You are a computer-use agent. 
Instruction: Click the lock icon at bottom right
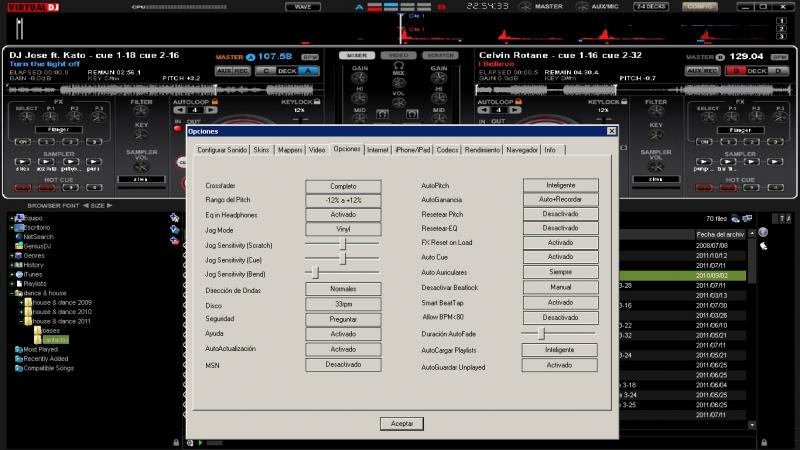[x=764, y=442]
